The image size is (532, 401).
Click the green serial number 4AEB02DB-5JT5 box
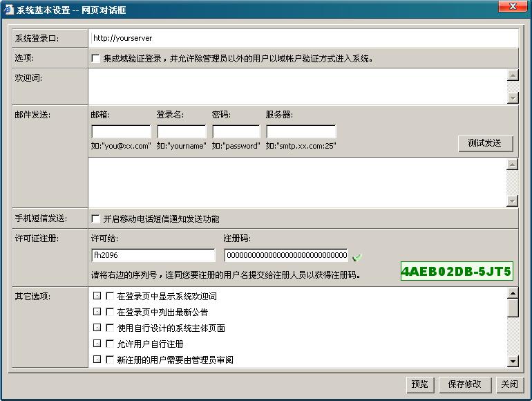[457, 271]
